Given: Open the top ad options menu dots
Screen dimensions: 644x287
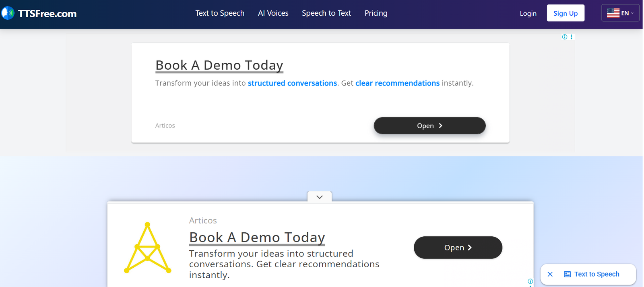Looking at the screenshot, I should (x=571, y=37).
